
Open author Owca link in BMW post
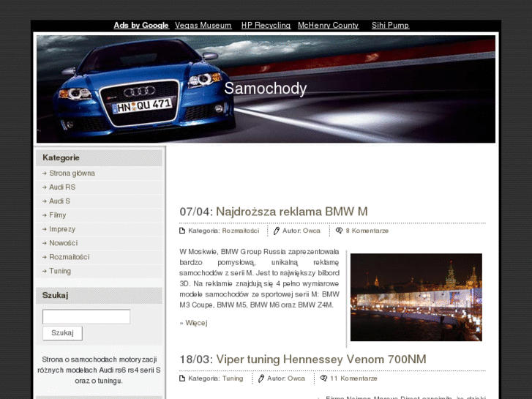pyautogui.click(x=312, y=231)
